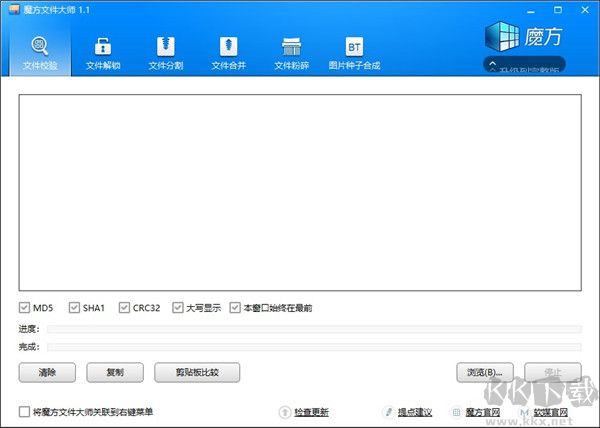The height and width of the screenshot is (428, 600).
Task: Open the 文件校验 (file verify) tool
Action: [x=40, y=53]
